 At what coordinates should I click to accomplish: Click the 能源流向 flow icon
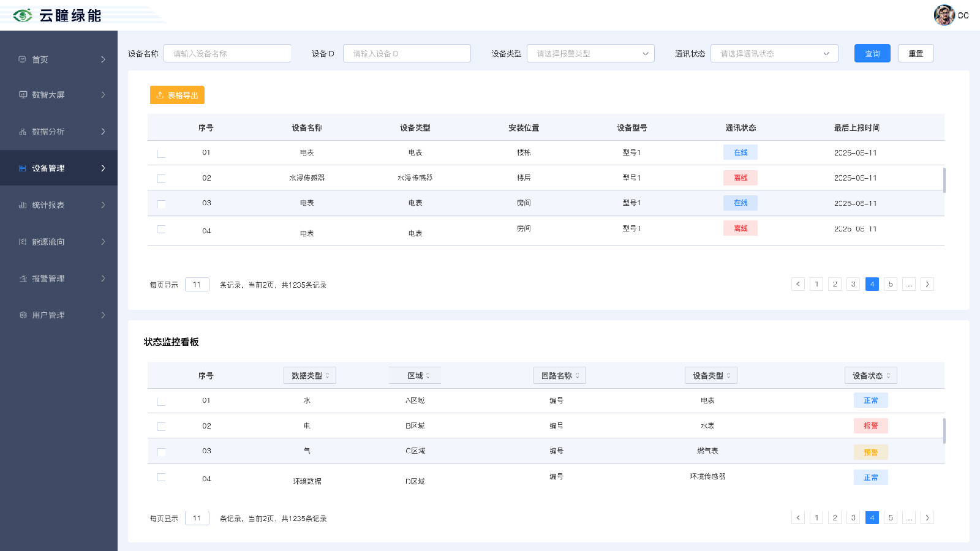[x=23, y=242]
